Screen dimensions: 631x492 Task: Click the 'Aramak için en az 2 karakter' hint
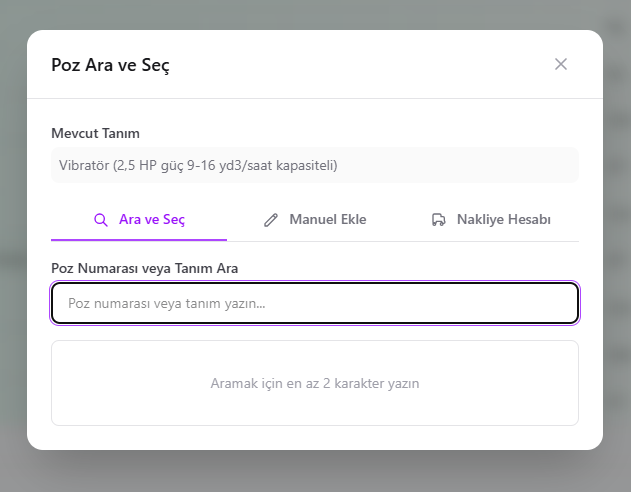coord(315,383)
